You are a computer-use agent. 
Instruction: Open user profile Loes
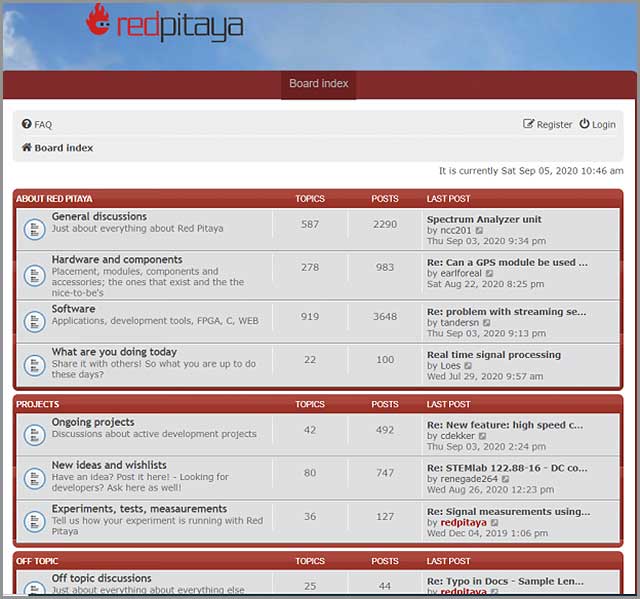tap(450, 366)
